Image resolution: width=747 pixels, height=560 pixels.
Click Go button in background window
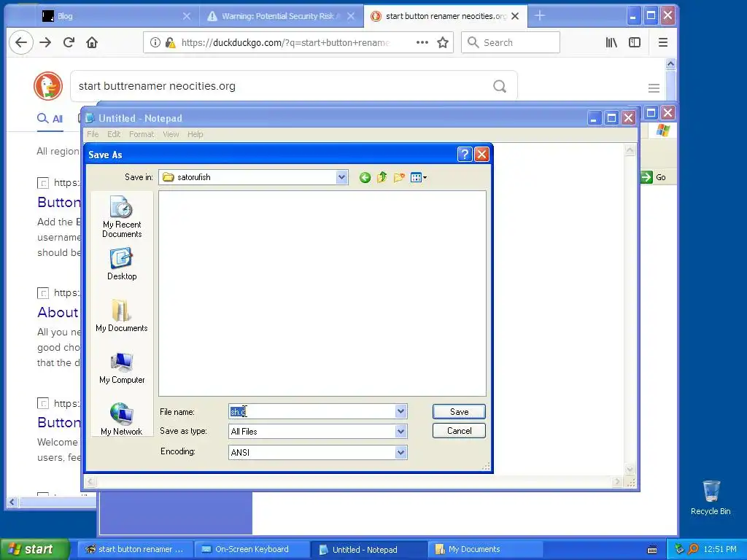coord(653,177)
